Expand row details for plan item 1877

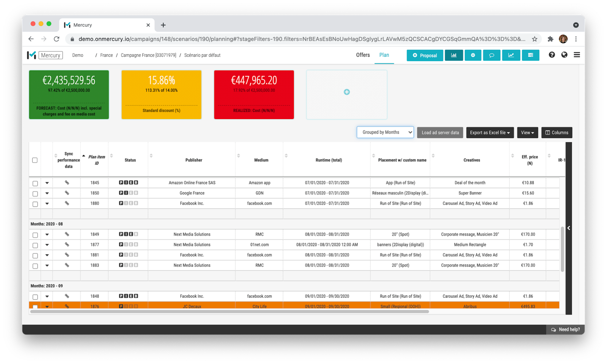[x=47, y=245]
